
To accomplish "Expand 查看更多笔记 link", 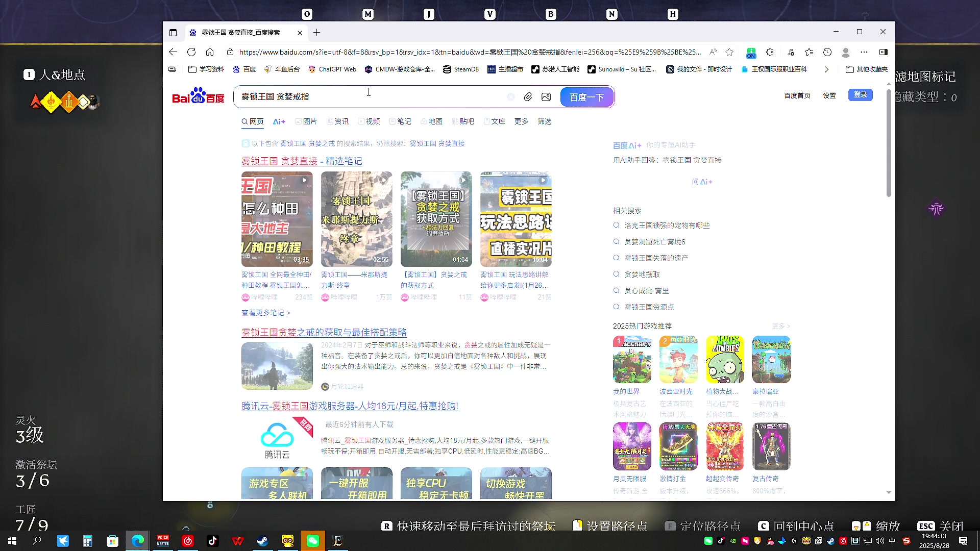I will pos(265,313).
